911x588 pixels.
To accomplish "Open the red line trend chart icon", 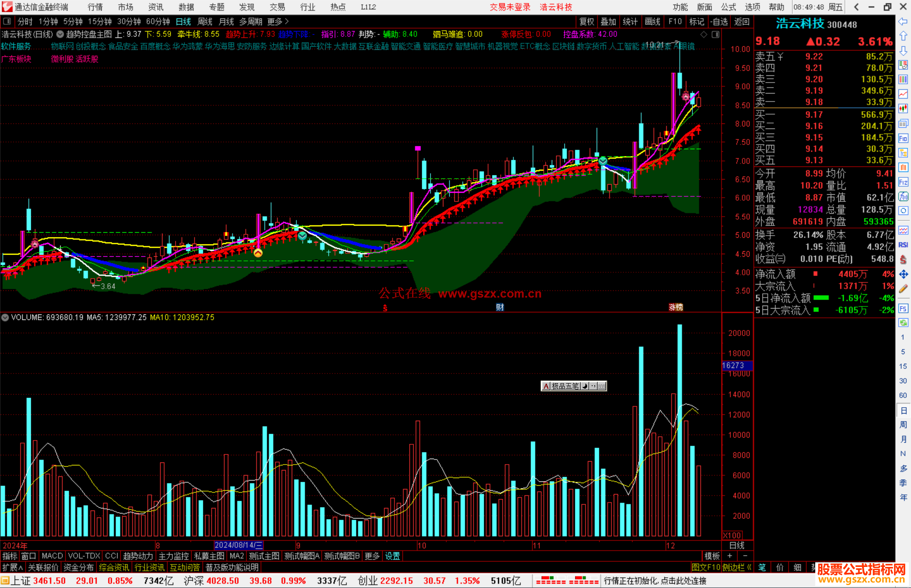I will [903, 94].
